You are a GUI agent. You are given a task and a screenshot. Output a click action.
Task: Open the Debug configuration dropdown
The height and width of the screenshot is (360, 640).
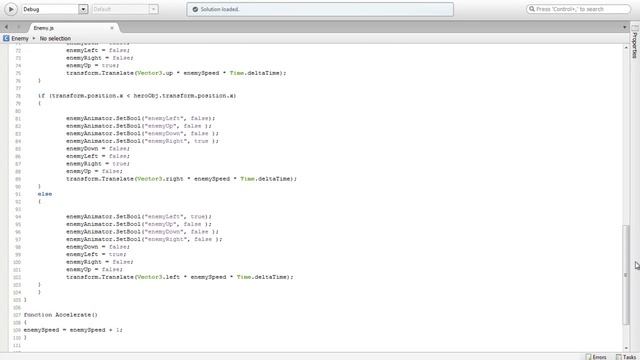[83, 9]
